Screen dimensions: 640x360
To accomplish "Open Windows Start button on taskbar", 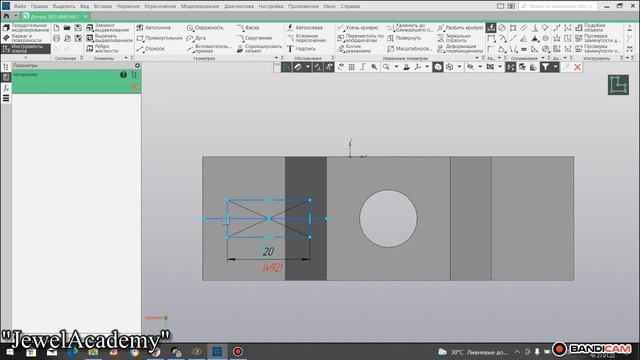I will coord(9,351).
